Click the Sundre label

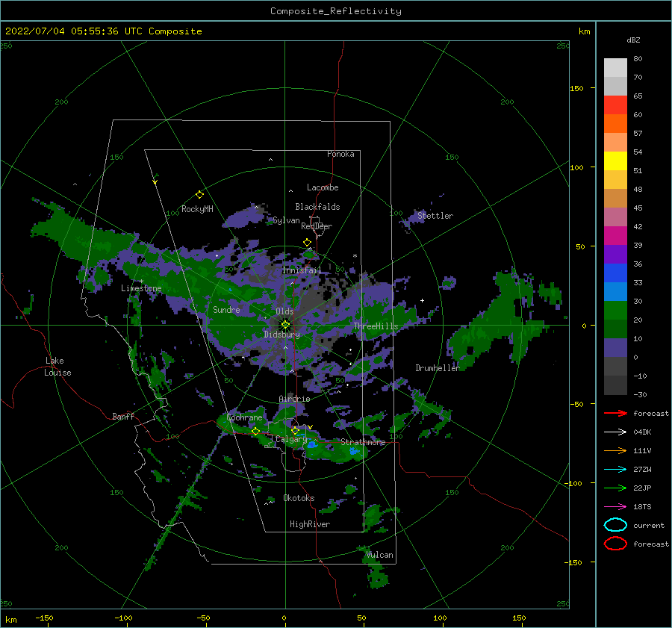(x=226, y=309)
